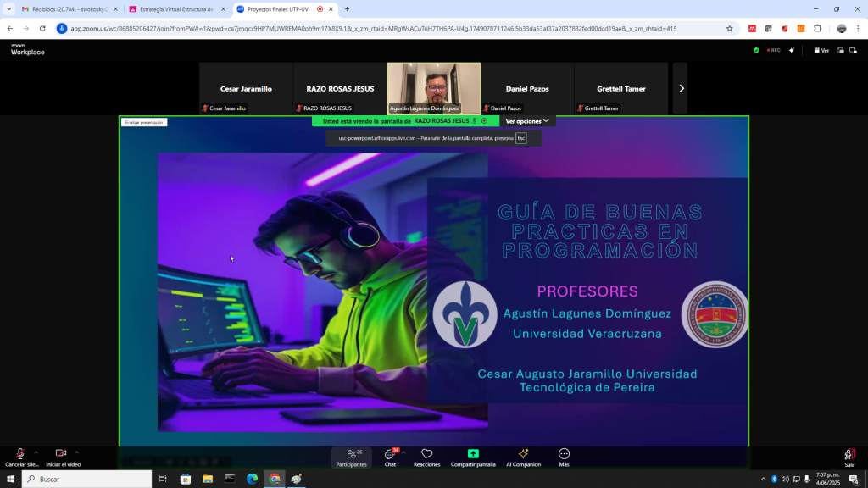Select RAZO ROSAS JESUS participant tile
Viewport: 868px width, 488px height.
pos(340,88)
